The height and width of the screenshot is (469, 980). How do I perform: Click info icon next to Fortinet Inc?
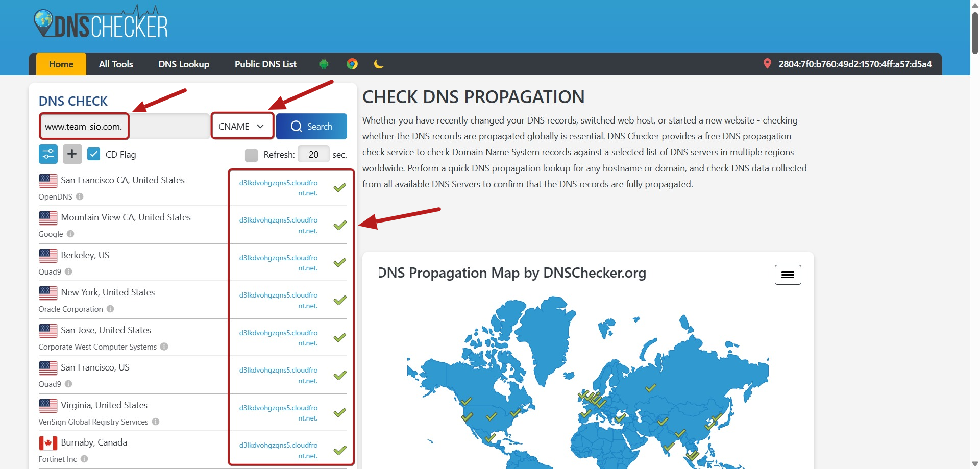pyautogui.click(x=84, y=459)
